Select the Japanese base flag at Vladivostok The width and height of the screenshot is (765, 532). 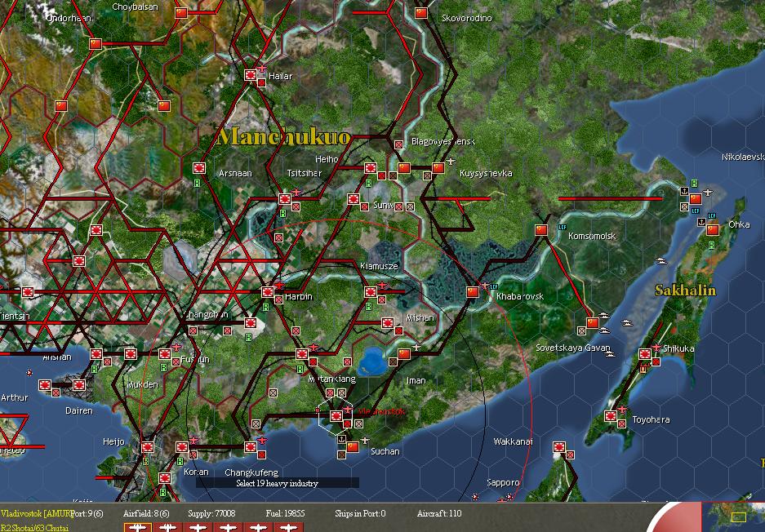(x=336, y=416)
